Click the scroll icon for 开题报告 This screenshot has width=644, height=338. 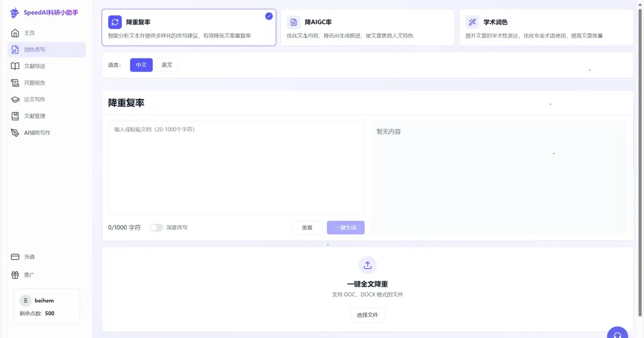tap(15, 83)
